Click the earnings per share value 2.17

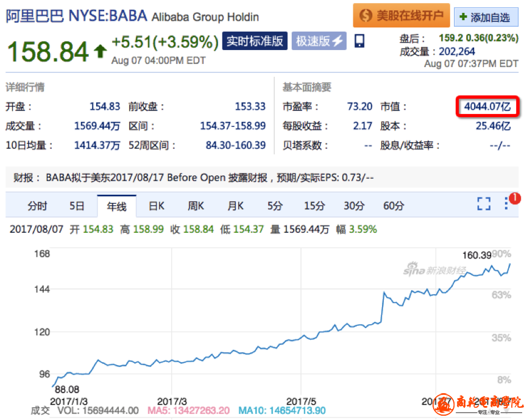click(x=363, y=126)
